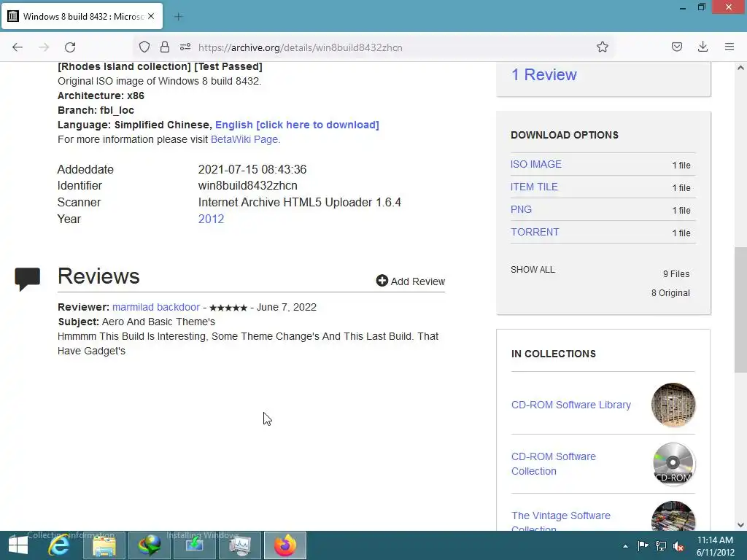Open CD-ROM Software Library thumbnail

(673, 405)
